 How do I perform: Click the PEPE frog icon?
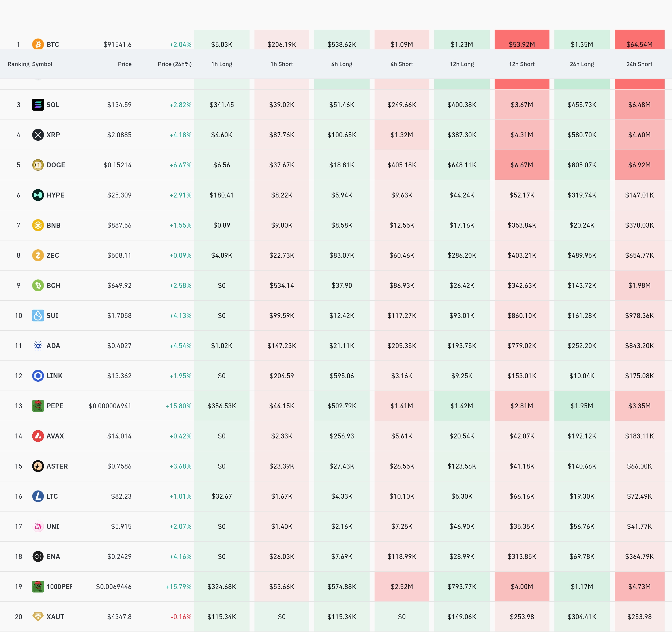(x=38, y=406)
